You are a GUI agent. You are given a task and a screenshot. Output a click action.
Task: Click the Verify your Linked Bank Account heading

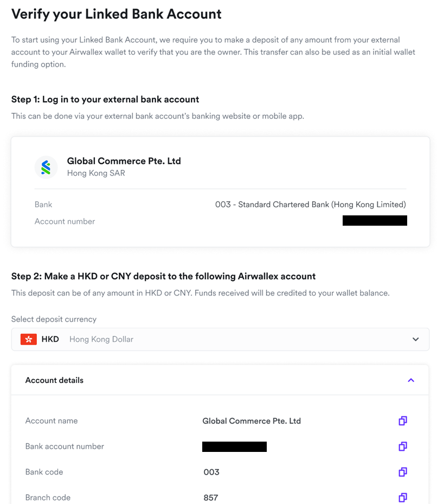117,14
